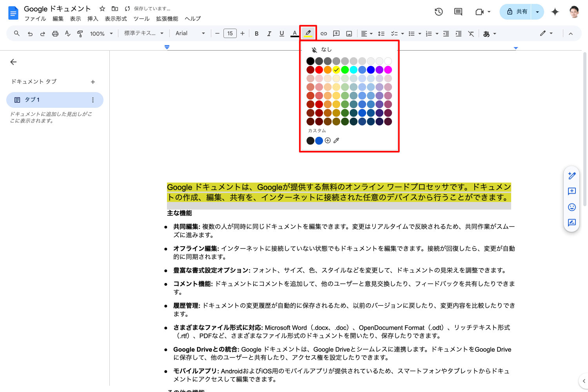588x392 pixels.
Task: Open the paragraph style dropdown
Action: pyautogui.click(x=143, y=33)
